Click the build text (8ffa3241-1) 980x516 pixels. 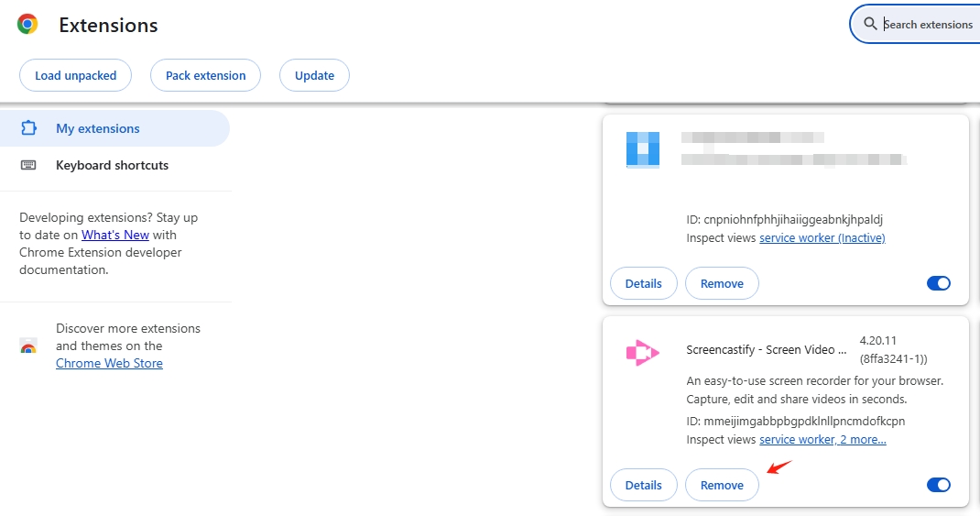pos(893,359)
